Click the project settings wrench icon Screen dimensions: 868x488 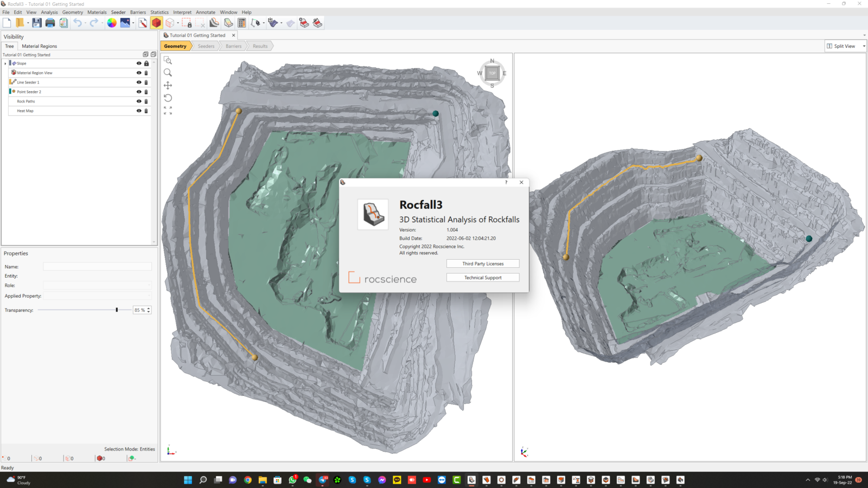[x=143, y=23]
